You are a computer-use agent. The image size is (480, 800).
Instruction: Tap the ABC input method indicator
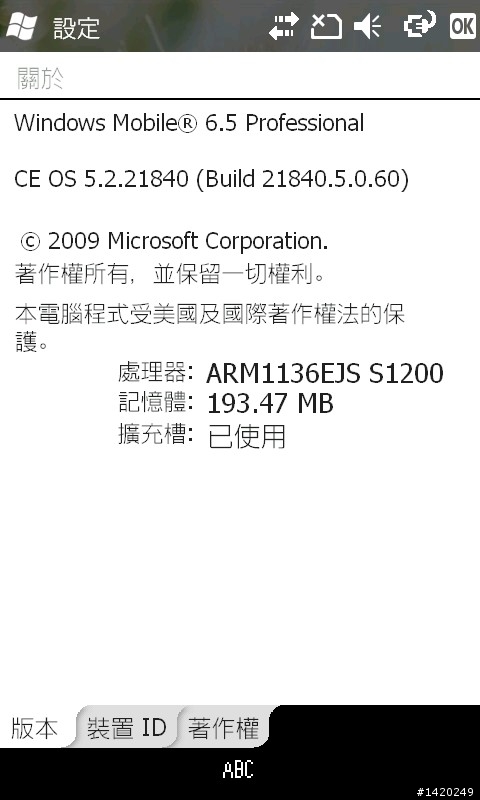tap(238, 770)
